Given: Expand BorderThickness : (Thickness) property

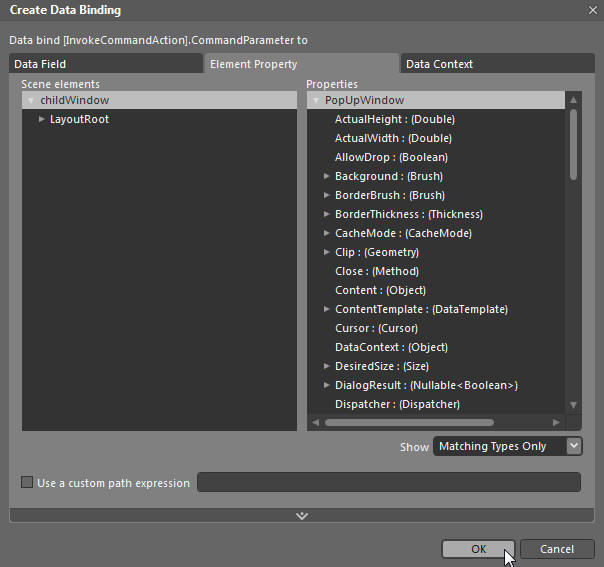Looking at the screenshot, I should coord(326,214).
